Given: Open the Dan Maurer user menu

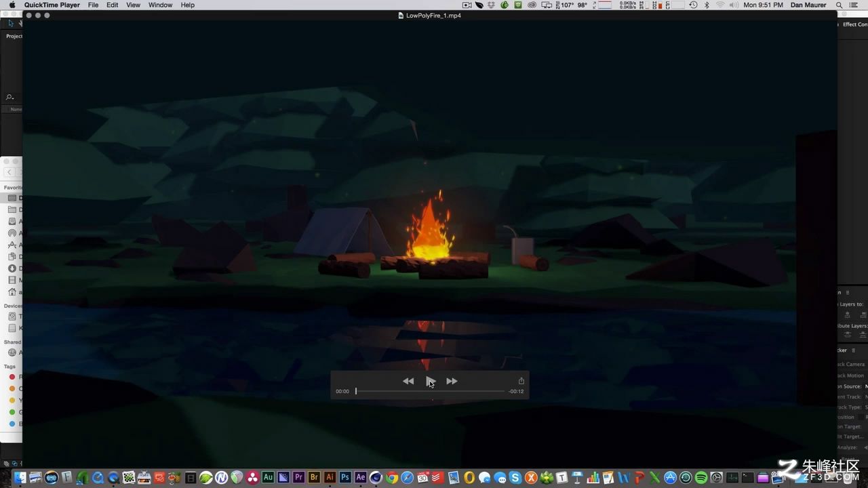Looking at the screenshot, I should [808, 5].
